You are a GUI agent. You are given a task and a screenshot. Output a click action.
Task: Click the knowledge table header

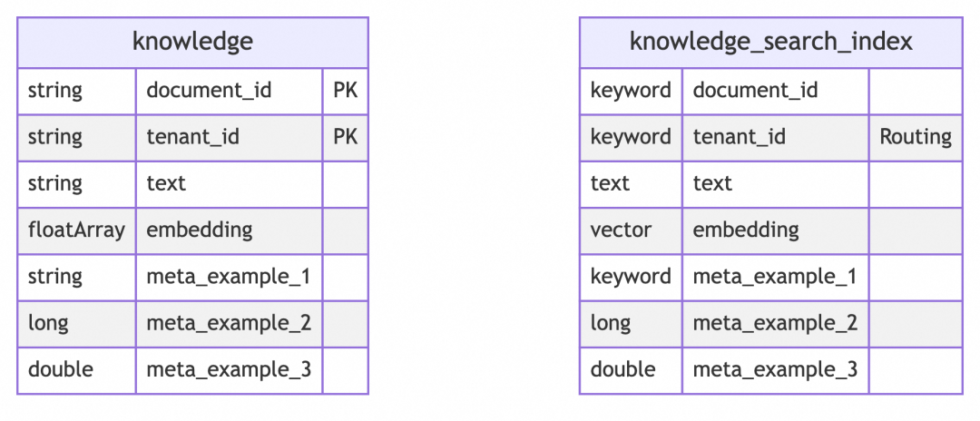192,42
